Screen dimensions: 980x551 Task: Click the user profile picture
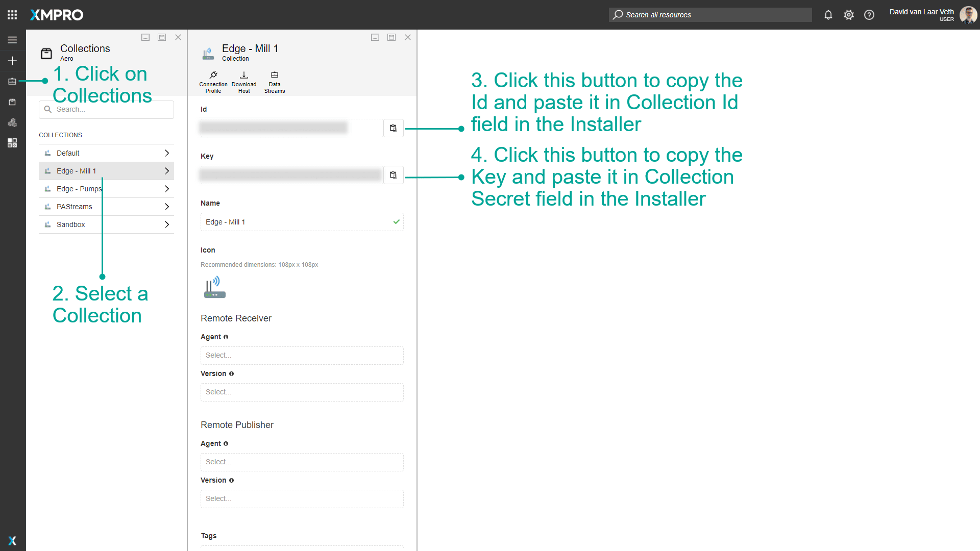(968, 15)
